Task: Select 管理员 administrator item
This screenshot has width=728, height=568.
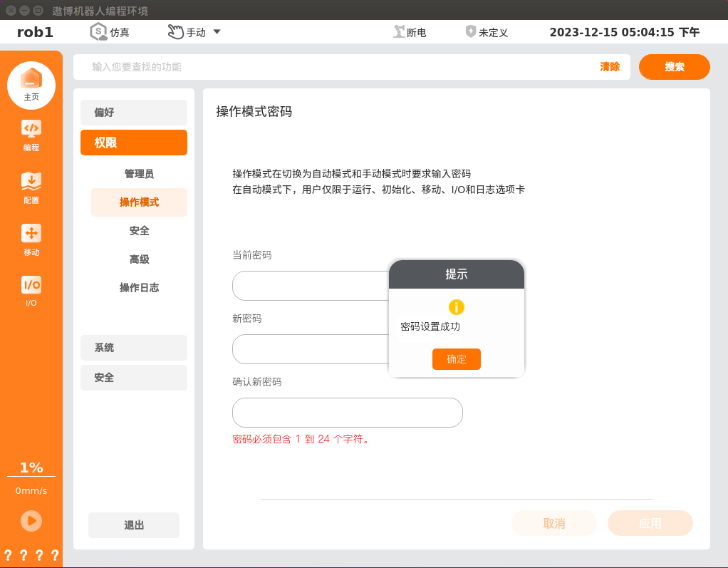Action: (x=139, y=174)
